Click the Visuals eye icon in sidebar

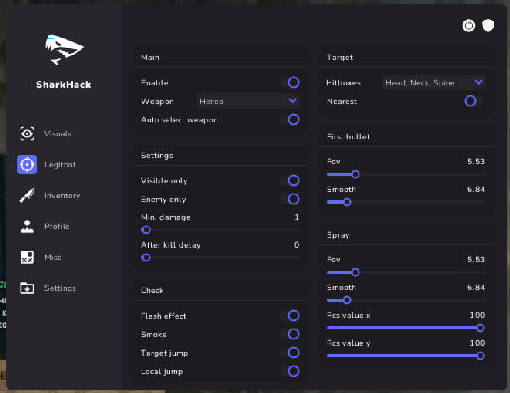pos(27,133)
